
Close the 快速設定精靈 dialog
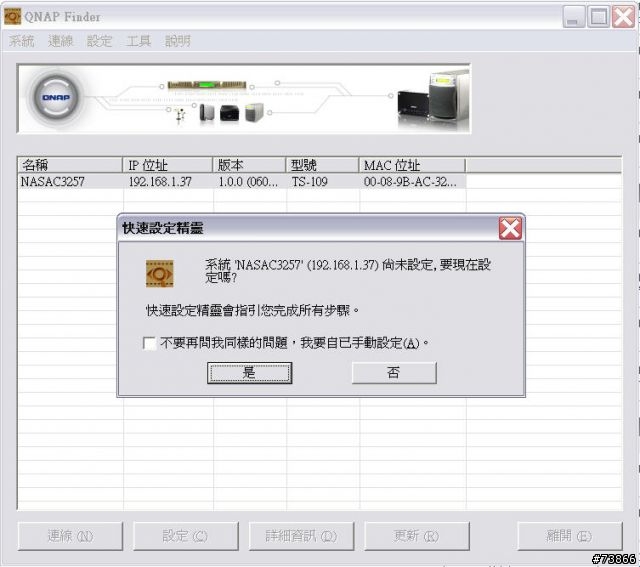[x=510, y=228]
